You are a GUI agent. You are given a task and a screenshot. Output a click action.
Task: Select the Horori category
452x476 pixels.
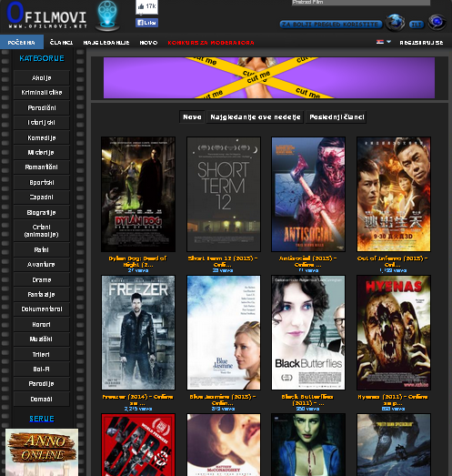click(x=42, y=325)
